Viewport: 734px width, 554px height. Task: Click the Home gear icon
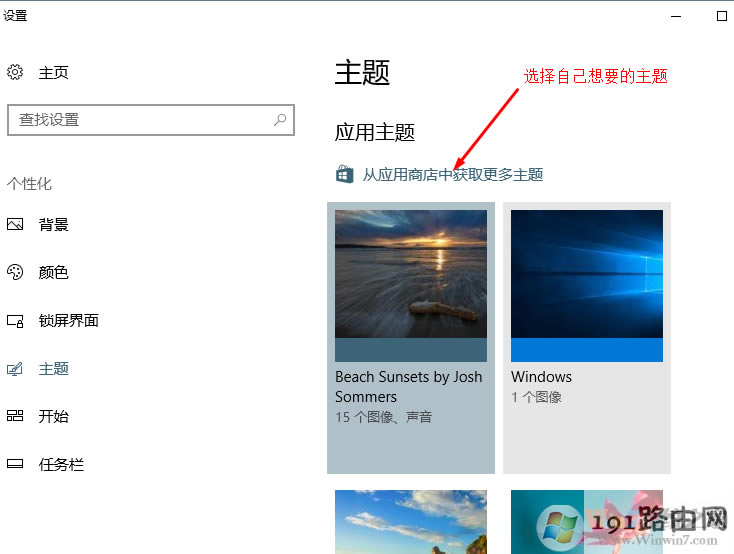15,73
